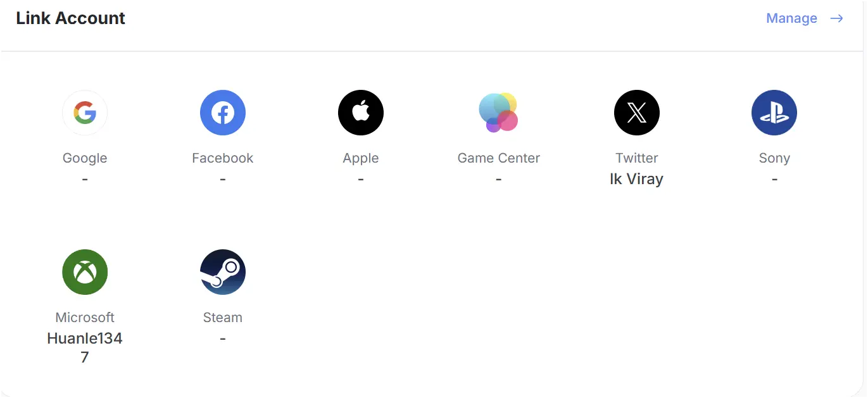Click the Apple label text

tap(361, 158)
